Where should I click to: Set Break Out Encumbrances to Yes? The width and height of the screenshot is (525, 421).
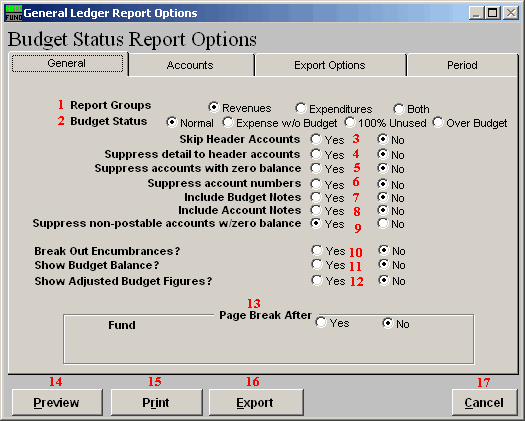316,250
